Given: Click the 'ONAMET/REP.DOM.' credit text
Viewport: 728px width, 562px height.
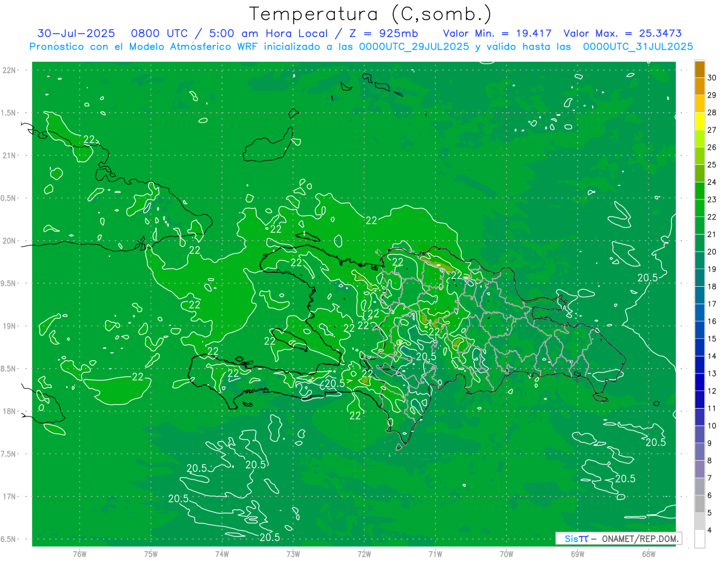Looking at the screenshot, I should click(x=639, y=538).
